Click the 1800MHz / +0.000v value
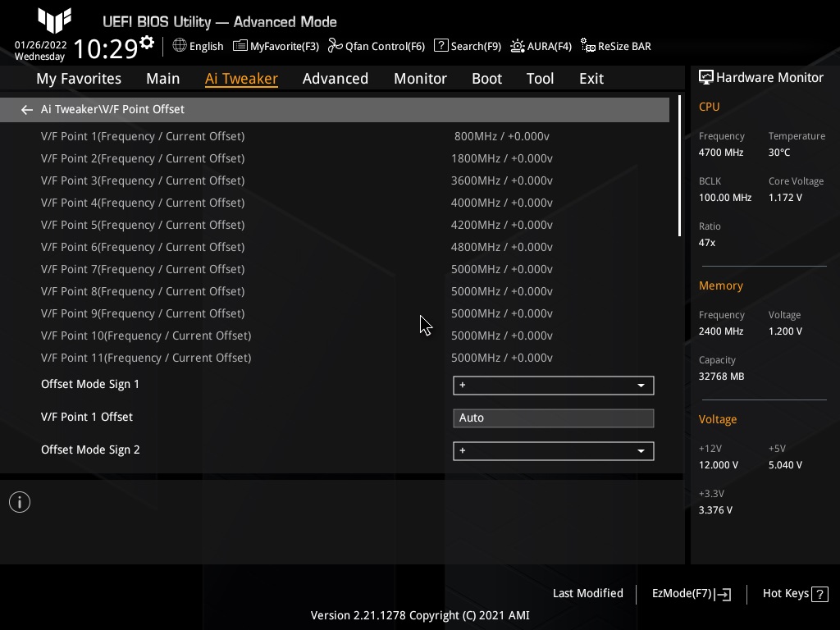Screen dimensions: 840x630 pyautogui.click(x=502, y=158)
